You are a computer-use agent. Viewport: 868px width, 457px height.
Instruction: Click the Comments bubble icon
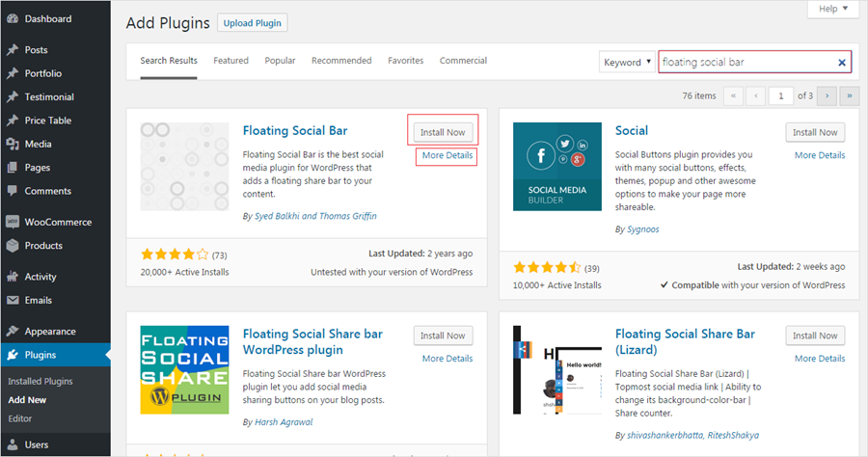(x=13, y=191)
